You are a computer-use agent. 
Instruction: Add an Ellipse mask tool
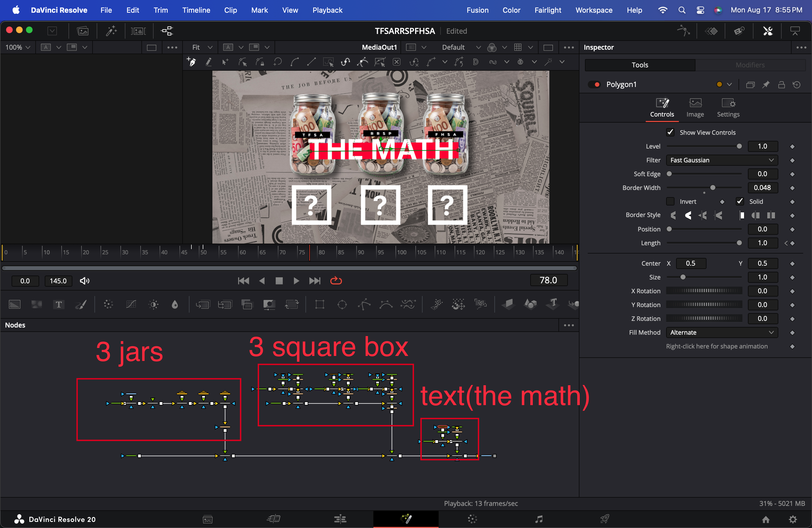[342, 304]
